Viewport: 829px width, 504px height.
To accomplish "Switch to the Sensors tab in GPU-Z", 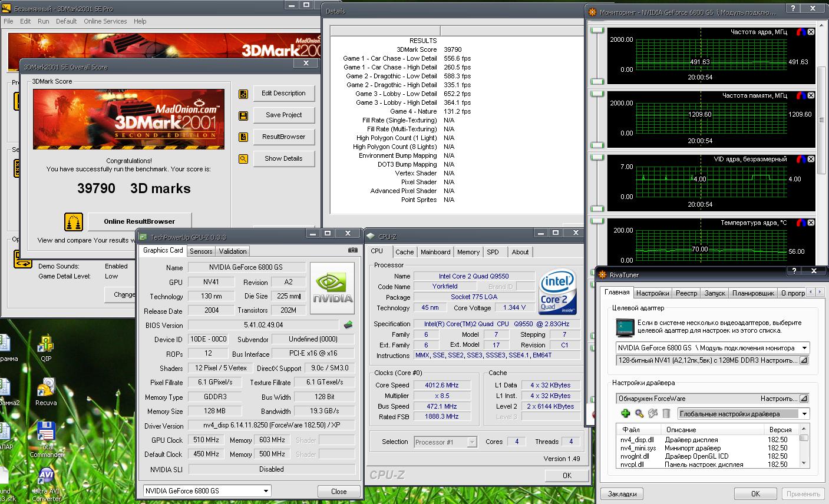I will [201, 251].
